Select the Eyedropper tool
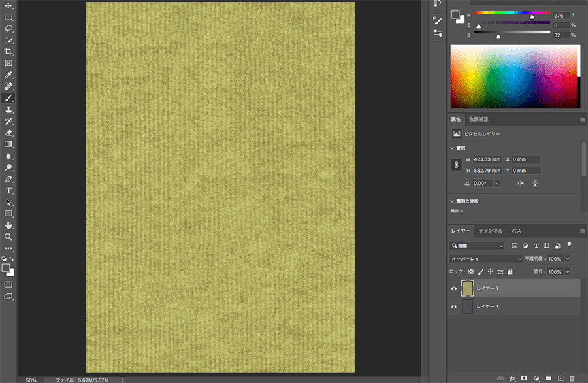 pyautogui.click(x=8, y=75)
